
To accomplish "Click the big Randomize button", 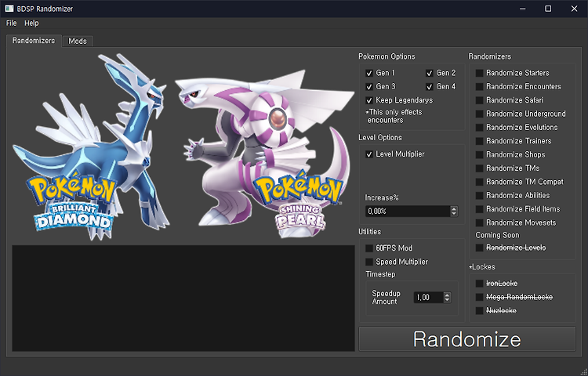I will click(x=467, y=339).
